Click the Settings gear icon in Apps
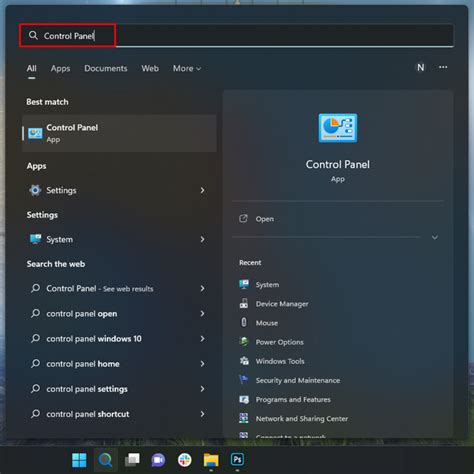Screen dimensions: 474x474 point(35,190)
